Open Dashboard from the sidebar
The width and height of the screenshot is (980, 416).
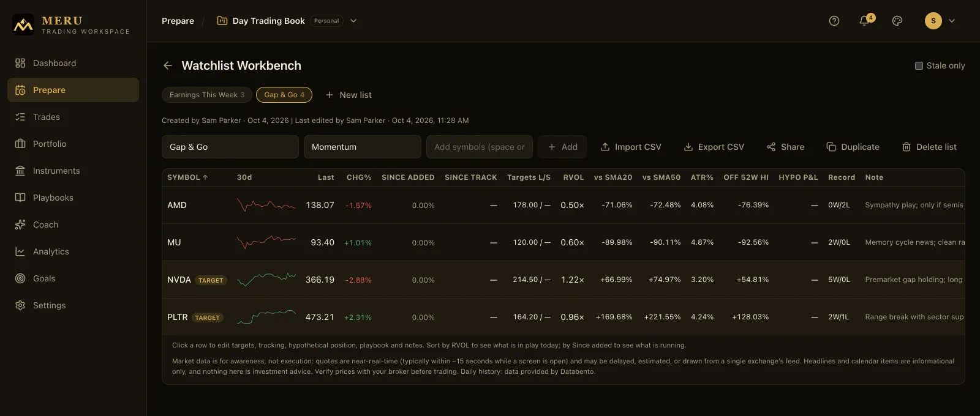(x=73, y=63)
